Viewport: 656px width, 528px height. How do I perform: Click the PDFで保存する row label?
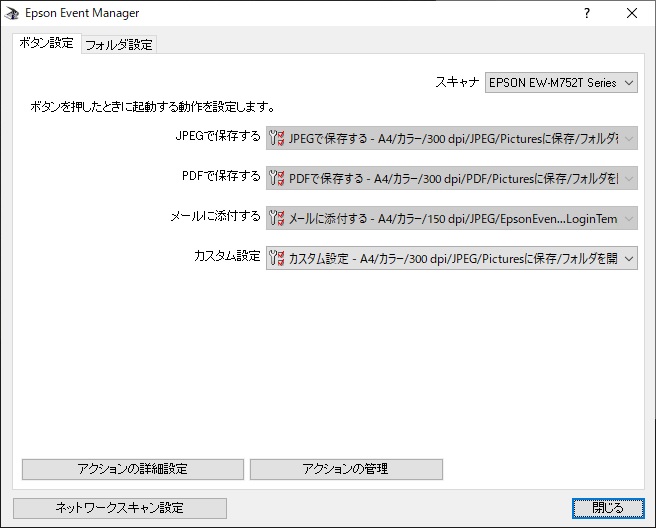[x=221, y=176]
